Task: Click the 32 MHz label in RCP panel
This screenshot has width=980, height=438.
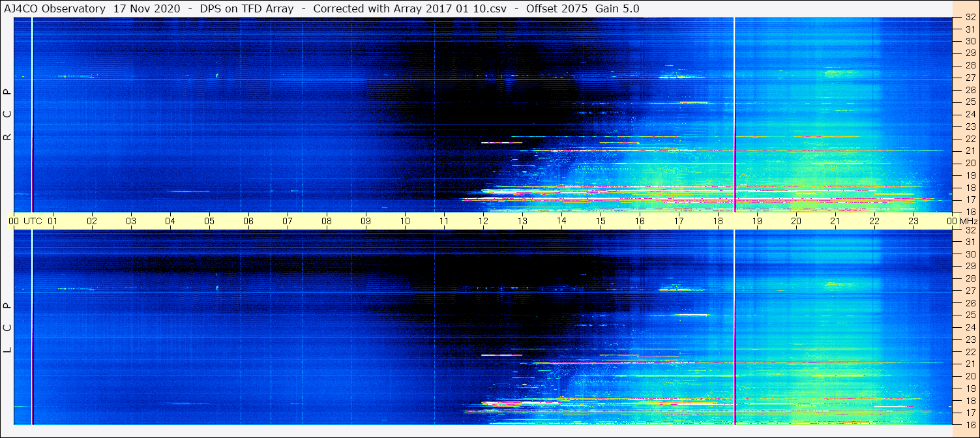Action: 970,18
